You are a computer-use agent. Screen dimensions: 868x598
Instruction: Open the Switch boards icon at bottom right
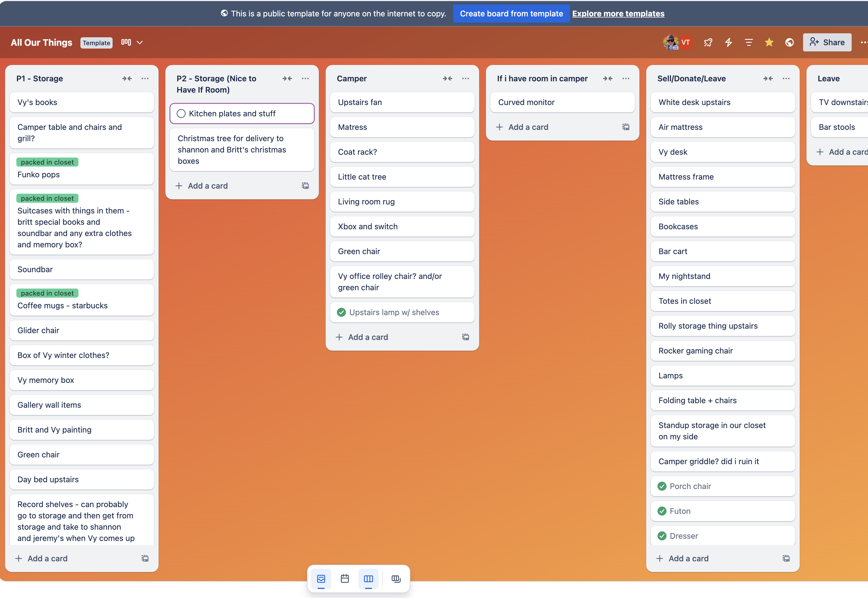click(396, 579)
